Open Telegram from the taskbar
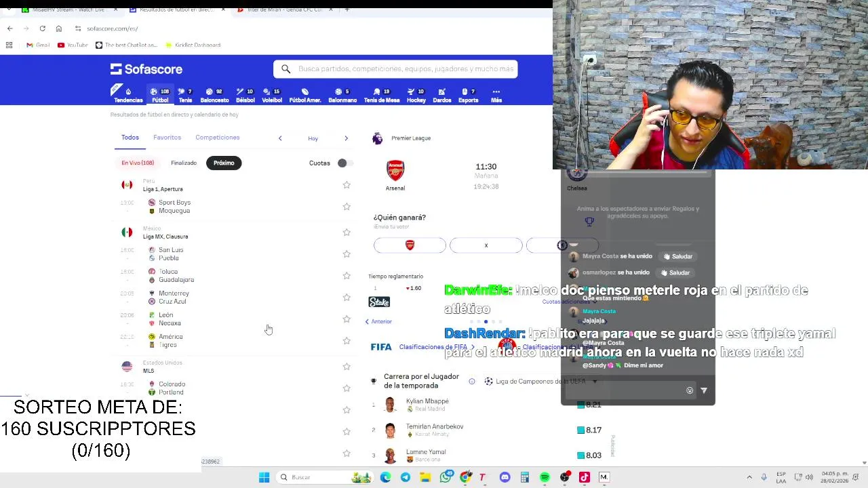868x488 pixels. pyautogui.click(x=406, y=477)
